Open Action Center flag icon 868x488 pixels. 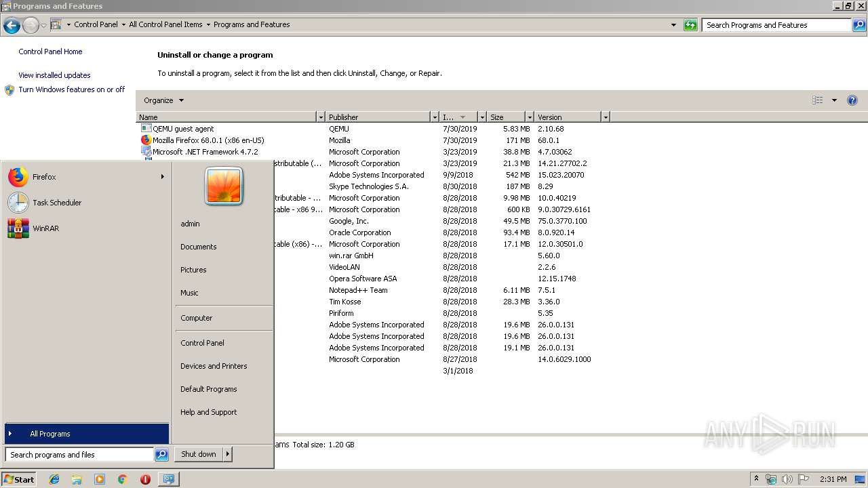click(804, 479)
